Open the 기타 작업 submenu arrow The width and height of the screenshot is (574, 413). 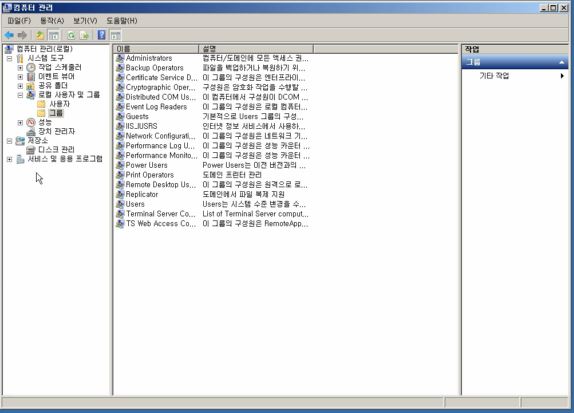(562, 76)
